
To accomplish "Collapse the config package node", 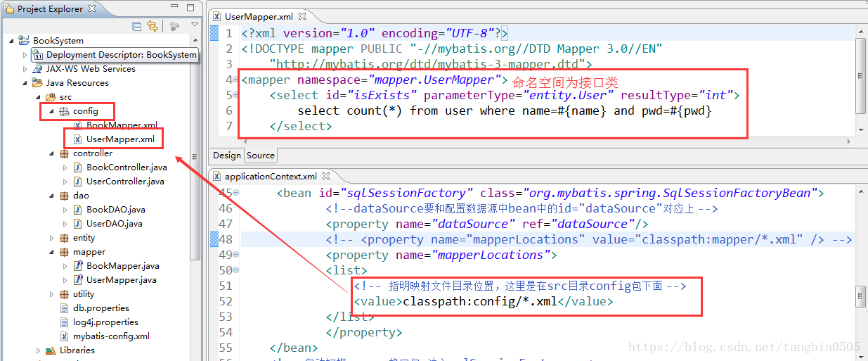I will click(51, 111).
